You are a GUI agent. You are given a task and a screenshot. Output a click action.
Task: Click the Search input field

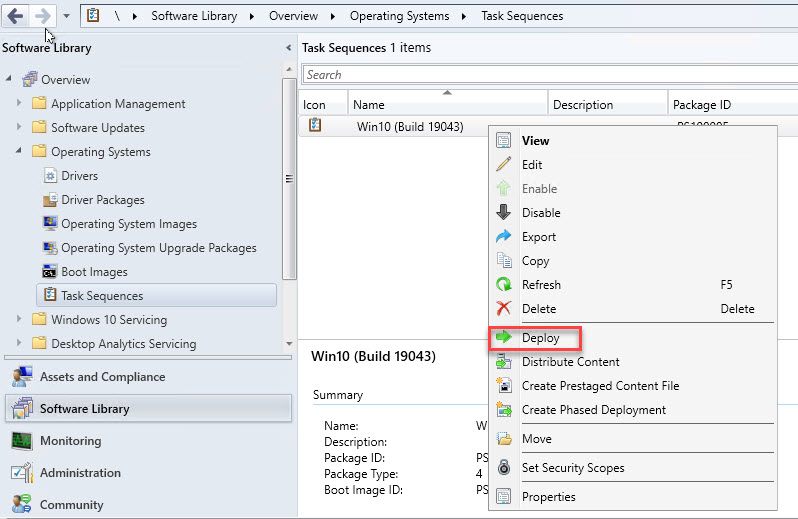click(x=550, y=75)
